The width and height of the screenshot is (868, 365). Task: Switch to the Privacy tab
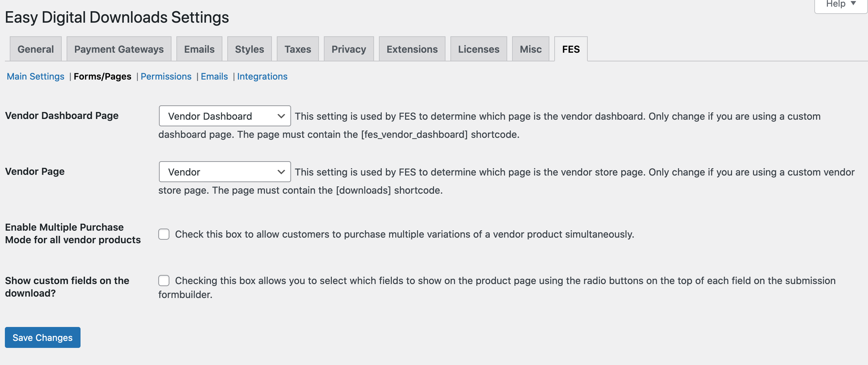pos(349,49)
